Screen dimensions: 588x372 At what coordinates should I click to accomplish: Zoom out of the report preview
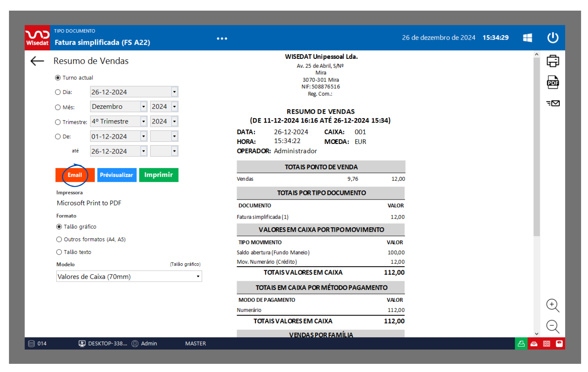pos(552,326)
